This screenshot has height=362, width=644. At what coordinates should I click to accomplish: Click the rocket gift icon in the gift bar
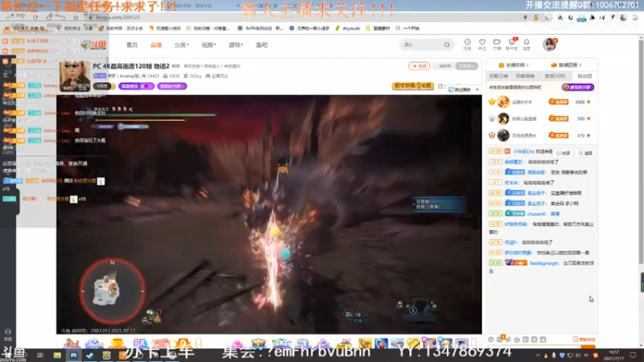[381, 343]
